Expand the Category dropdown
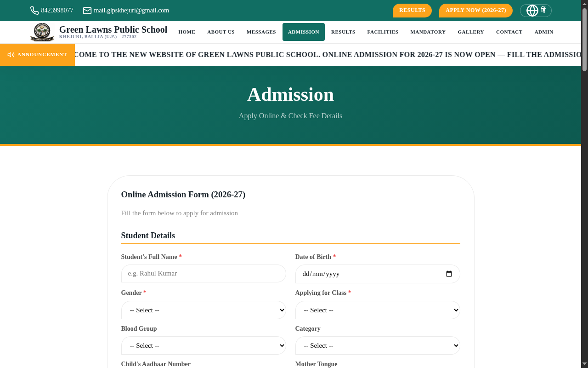The height and width of the screenshot is (368, 588). click(x=378, y=345)
